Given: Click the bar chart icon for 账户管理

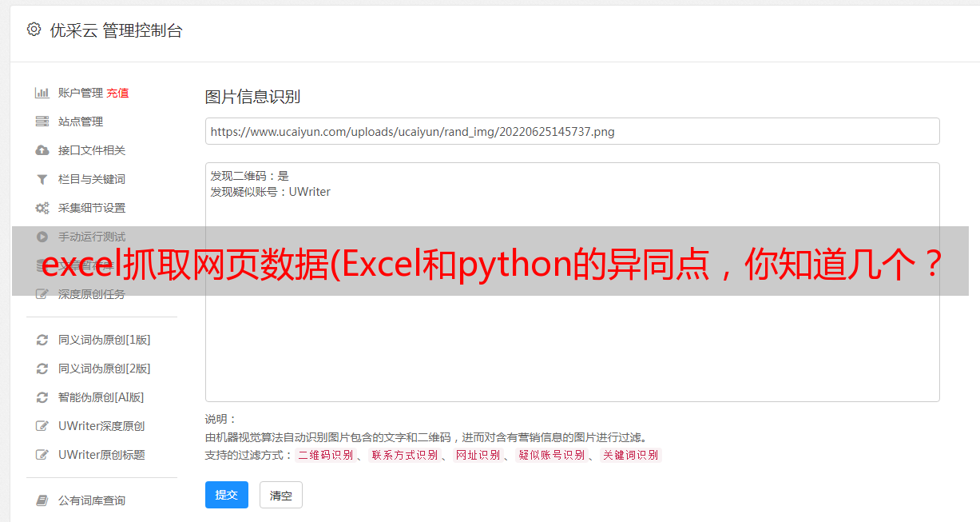Looking at the screenshot, I should (42, 93).
